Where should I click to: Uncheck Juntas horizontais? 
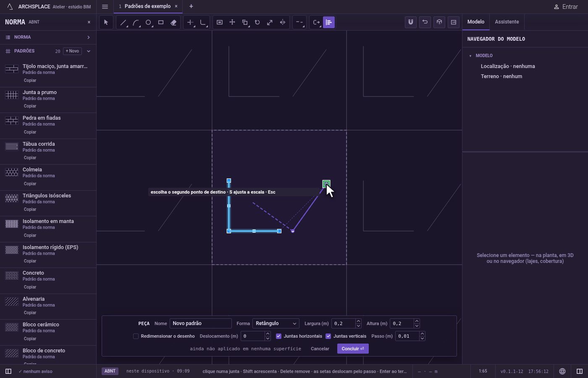click(x=278, y=336)
